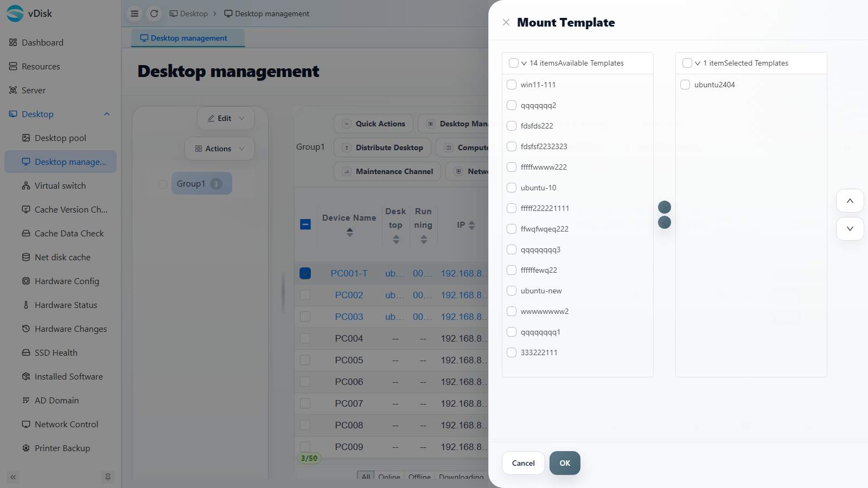Click the move-left transfer arrow button

[665, 222]
